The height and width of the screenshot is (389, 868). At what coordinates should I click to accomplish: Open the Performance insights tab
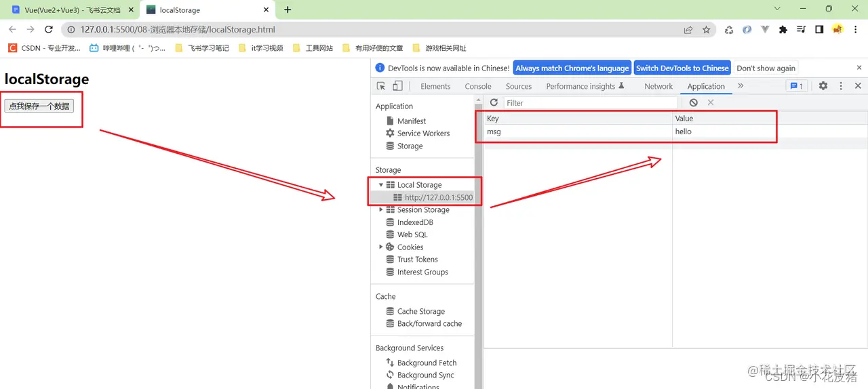[x=585, y=86]
